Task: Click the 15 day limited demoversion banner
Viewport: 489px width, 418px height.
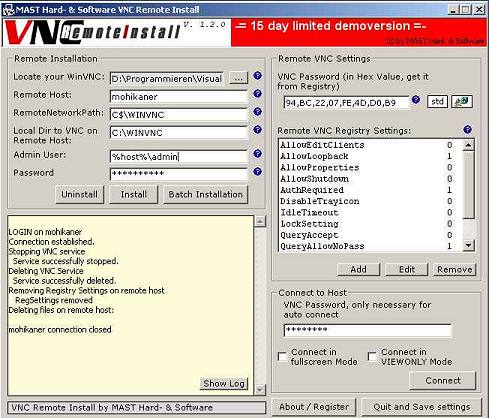Action: point(359,32)
